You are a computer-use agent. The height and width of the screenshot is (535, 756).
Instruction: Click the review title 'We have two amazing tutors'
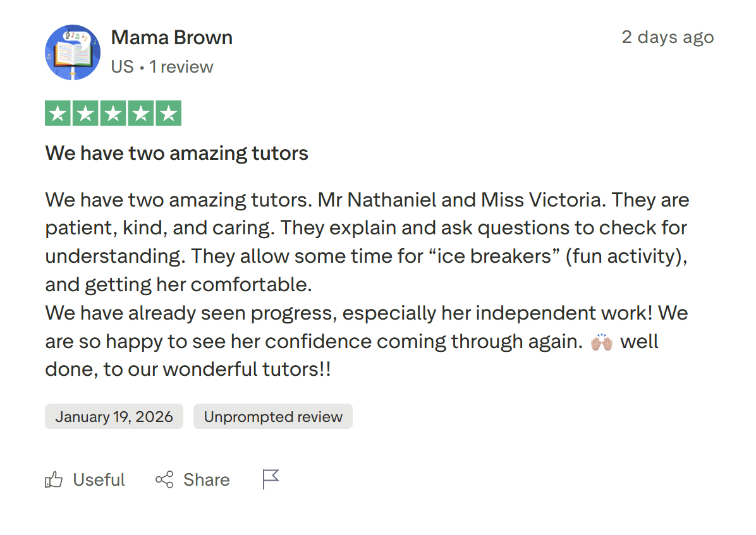tap(176, 153)
